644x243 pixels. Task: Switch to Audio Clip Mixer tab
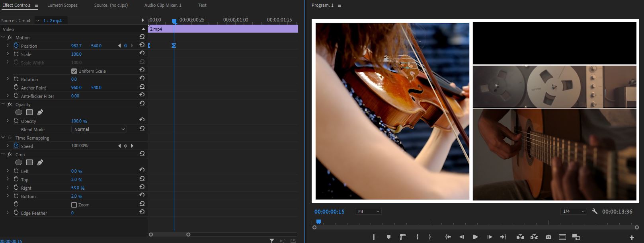click(163, 5)
